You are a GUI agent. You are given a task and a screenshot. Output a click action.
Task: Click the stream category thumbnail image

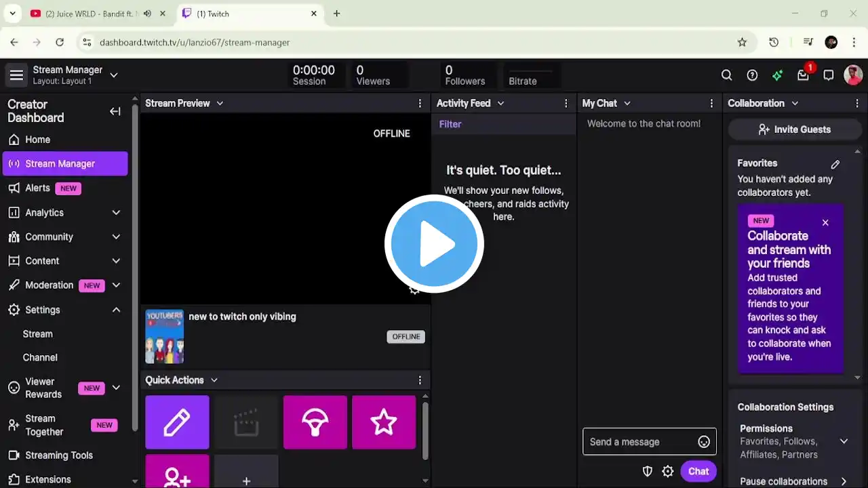(x=165, y=337)
